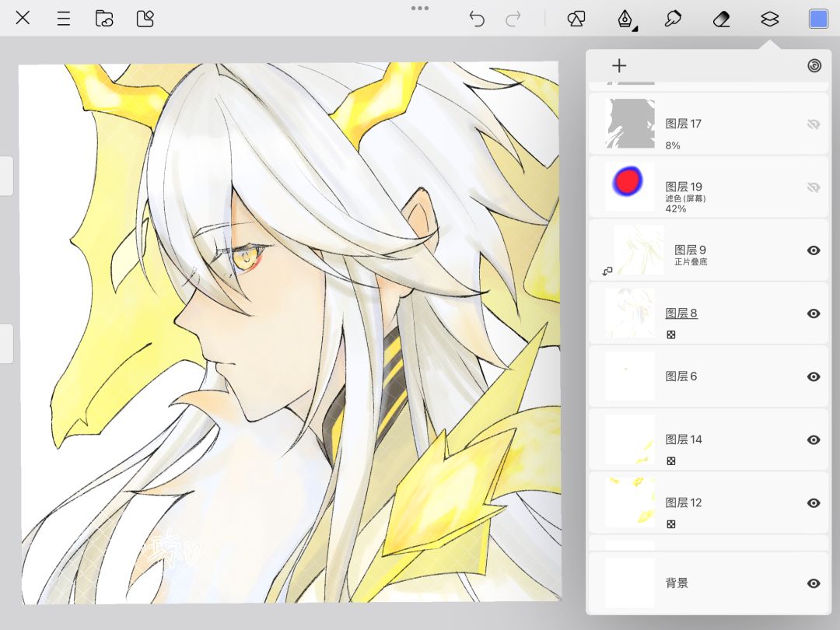Open the brush pen tool
The height and width of the screenshot is (630, 840).
coord(625,19)
